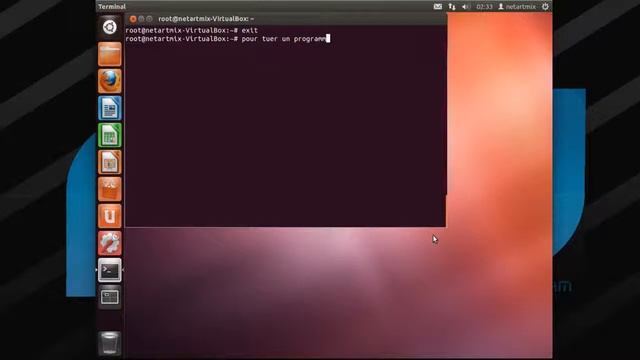This screenshot has height=360, width=640.
Task: Click the 'exit' command line in terminal
Action: point(191,30)
